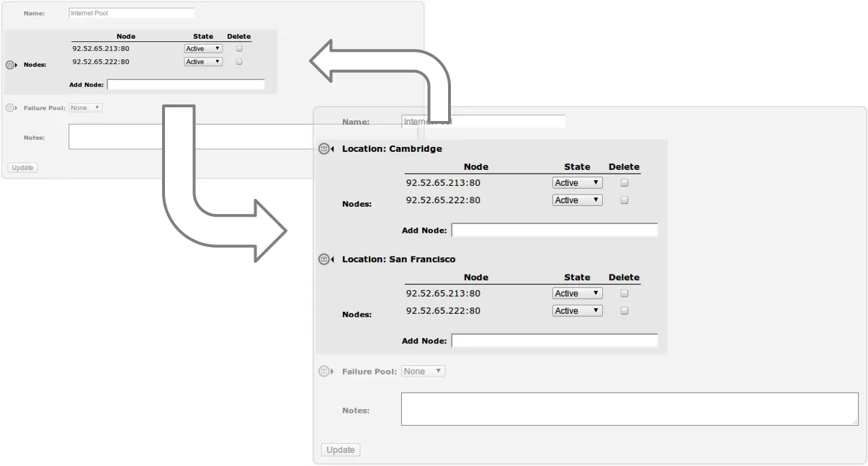
Task: Click node text 92.52.65.222:80 in background form
Action: (x=101, y=62)
